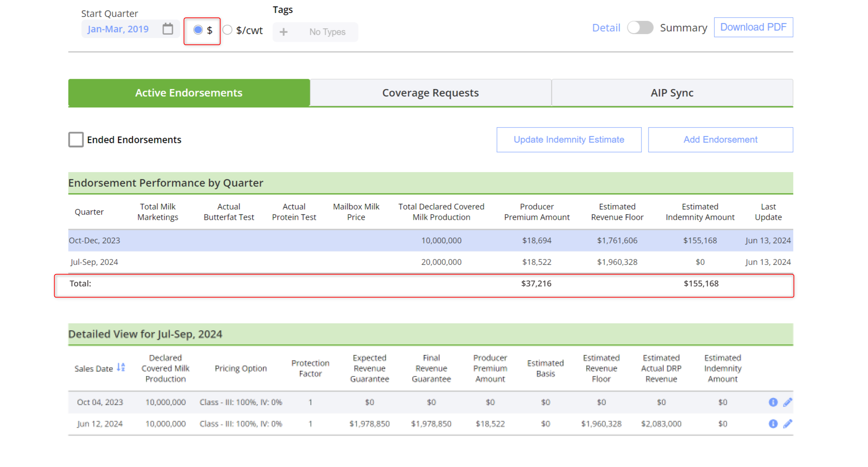The width and height of the screenshot is (868, 467).
Task: Open the Start Quarter calendar picker icon
Action: coord(168,29)
